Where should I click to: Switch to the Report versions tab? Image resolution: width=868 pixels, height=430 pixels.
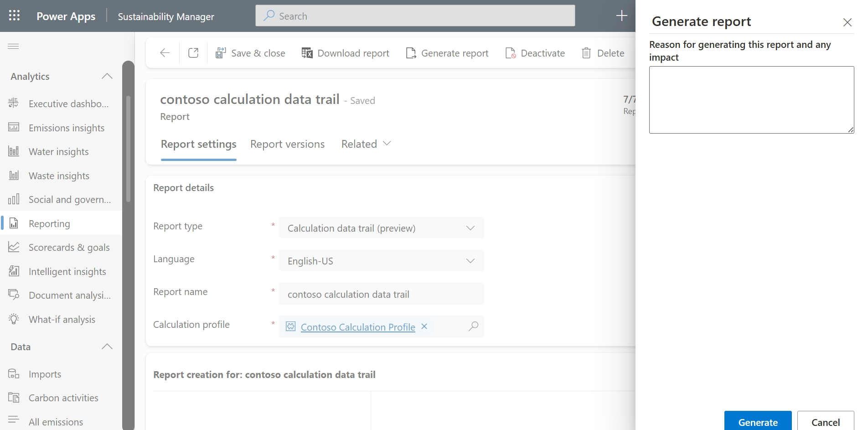click(288, 144)
